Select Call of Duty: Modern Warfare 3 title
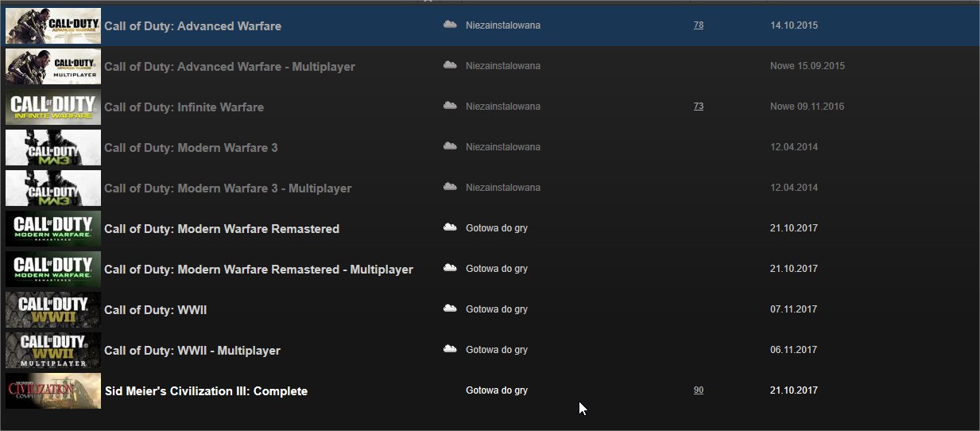The image size is (980, 431). click(x=191, y=148)
